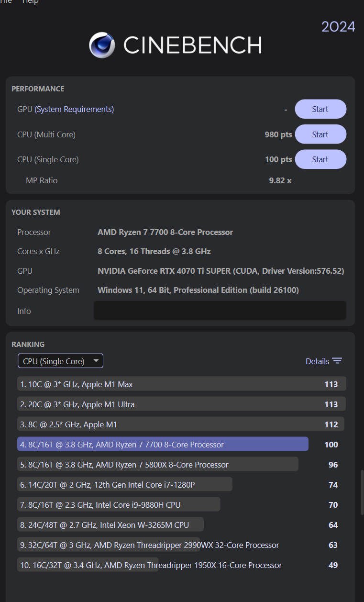Select the Intel Core i7-1280P ranking entry
Screen dimensions: 364x602
coord(182,485)
